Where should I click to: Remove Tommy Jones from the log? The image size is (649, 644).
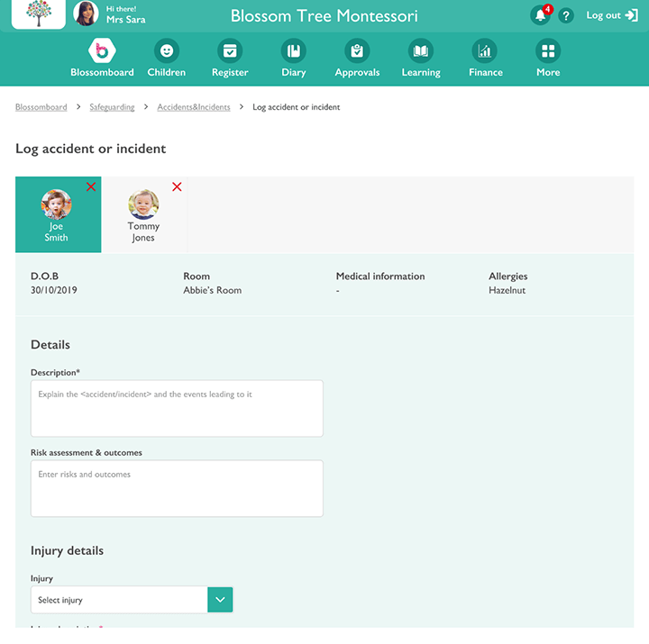[177, 186]
